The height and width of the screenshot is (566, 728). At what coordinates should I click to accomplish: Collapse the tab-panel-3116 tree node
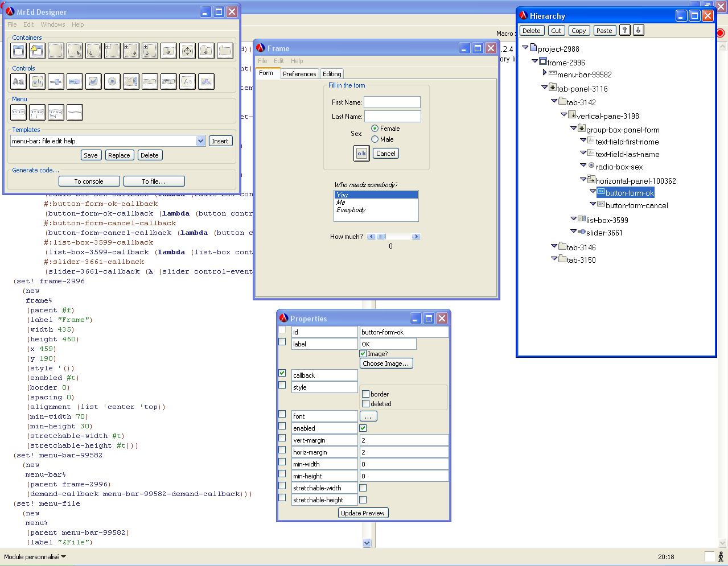coord(544,87)
